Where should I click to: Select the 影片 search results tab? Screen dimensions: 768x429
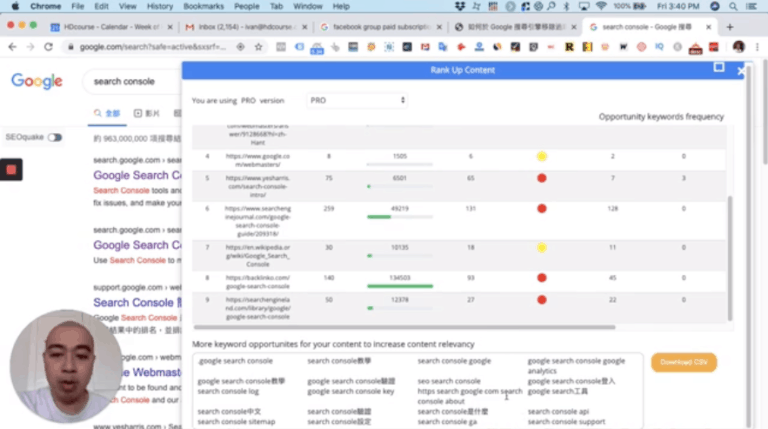[x=147, y=113]
